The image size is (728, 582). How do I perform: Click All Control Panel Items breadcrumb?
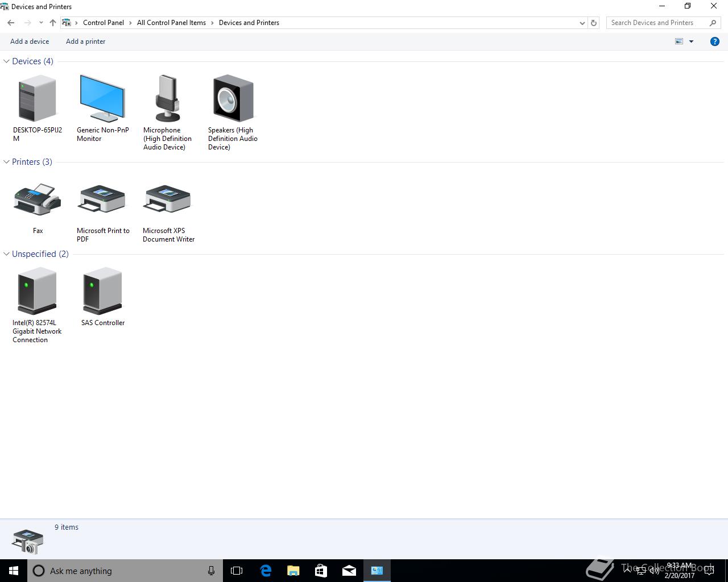pyautogui.click(x=171, y=23)
